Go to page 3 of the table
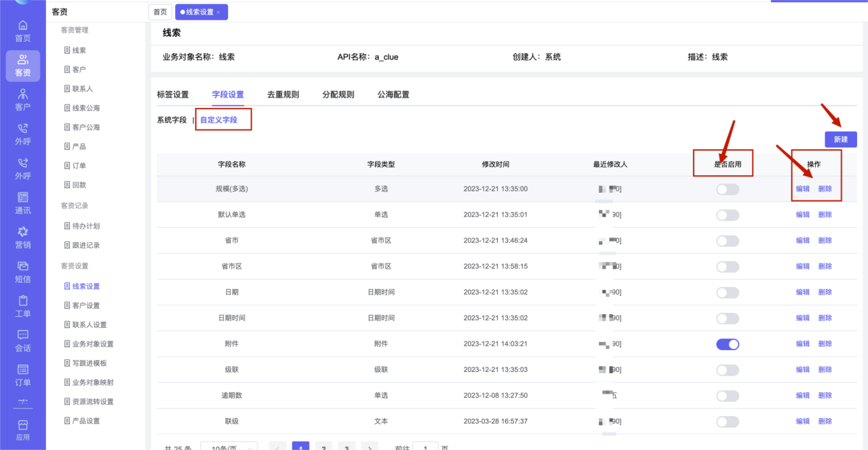This screenshot has height=450, width=868. [347, 446]
